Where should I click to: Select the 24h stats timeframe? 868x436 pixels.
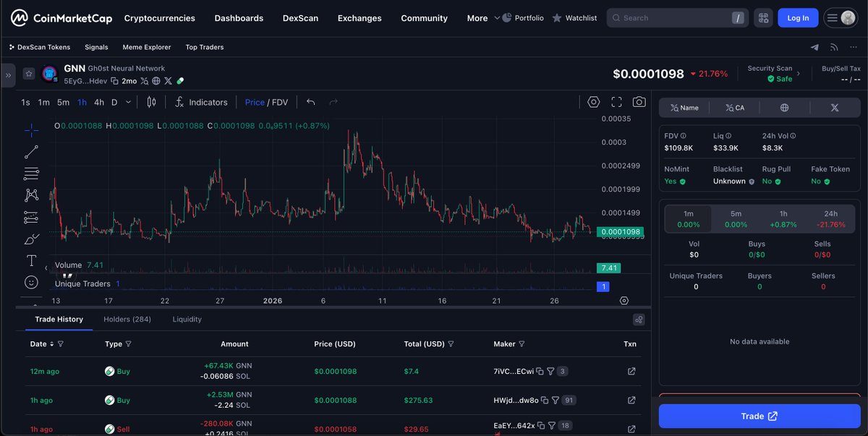(x=830, y=219)
